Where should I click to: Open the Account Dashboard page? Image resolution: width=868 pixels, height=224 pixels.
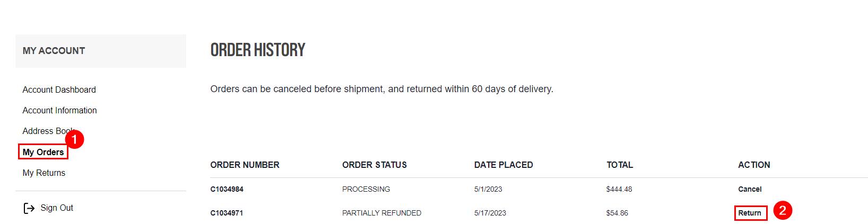[59, 90]
